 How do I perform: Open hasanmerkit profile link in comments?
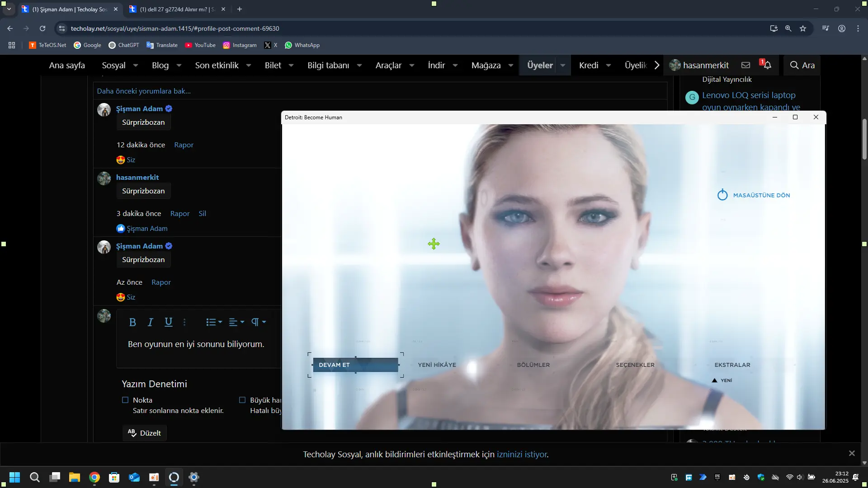(137, 178)
